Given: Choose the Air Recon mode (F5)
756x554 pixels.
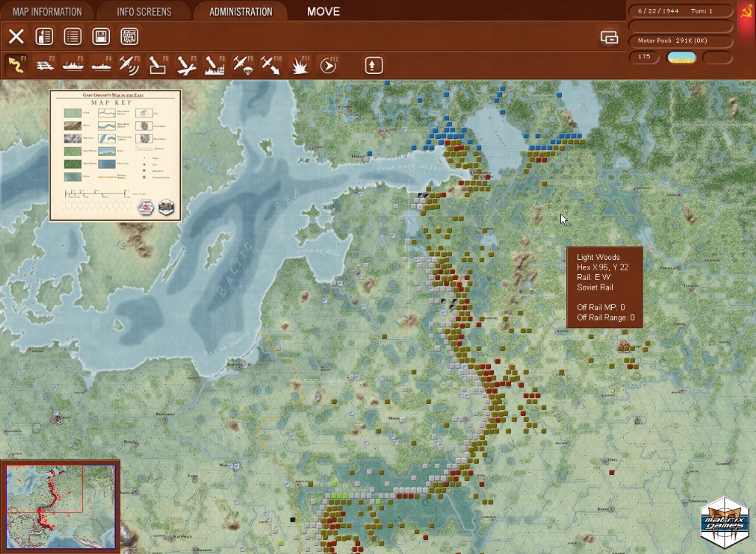Looking at the screenshot, I should click(130, 65).
